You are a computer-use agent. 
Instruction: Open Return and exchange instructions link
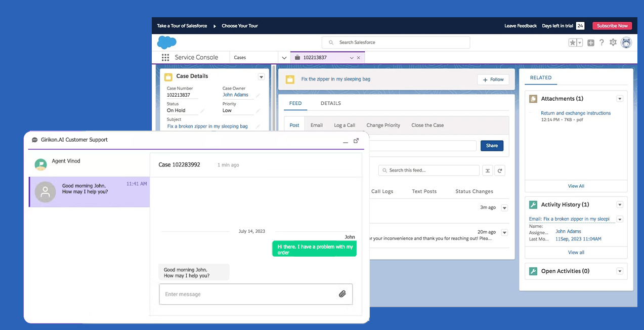(576, 113)
